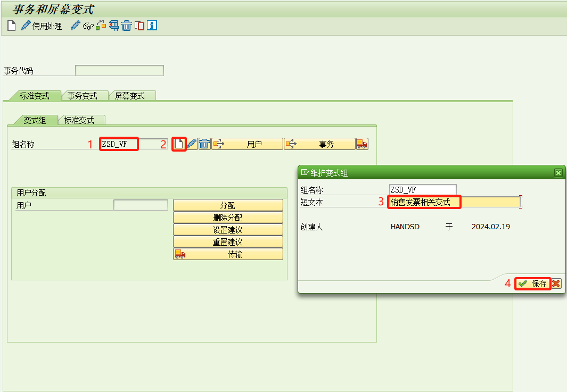Open the blue Information icon in toolbar

[x=152, y=26]
